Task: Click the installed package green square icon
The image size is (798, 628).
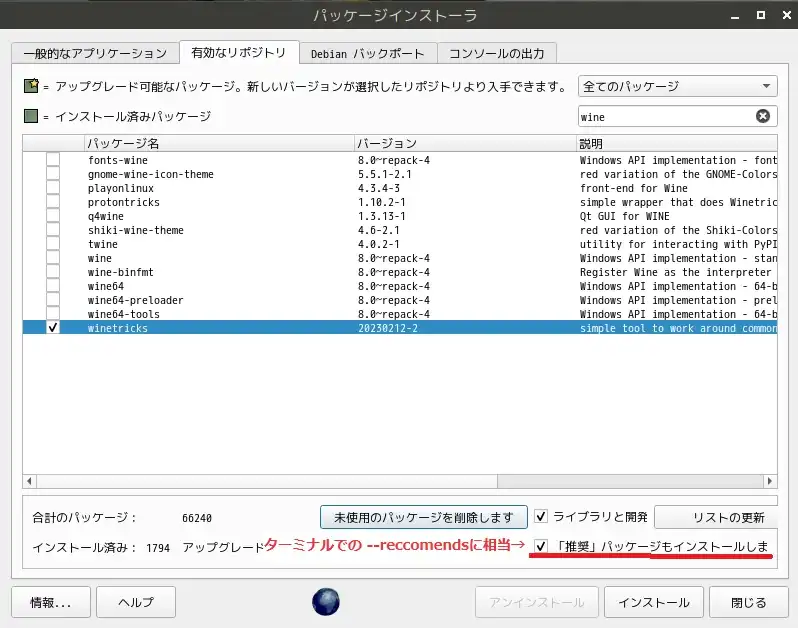Action: (31, 116)
